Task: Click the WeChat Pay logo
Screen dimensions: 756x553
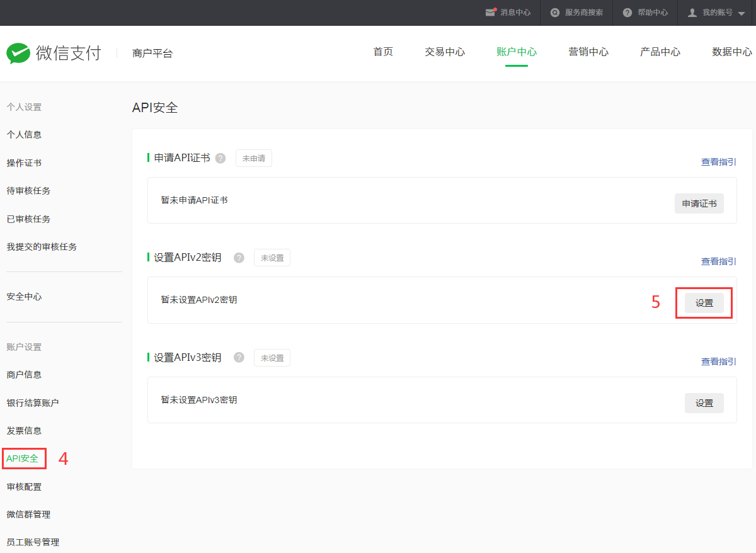Action: [x=54, y=53]
